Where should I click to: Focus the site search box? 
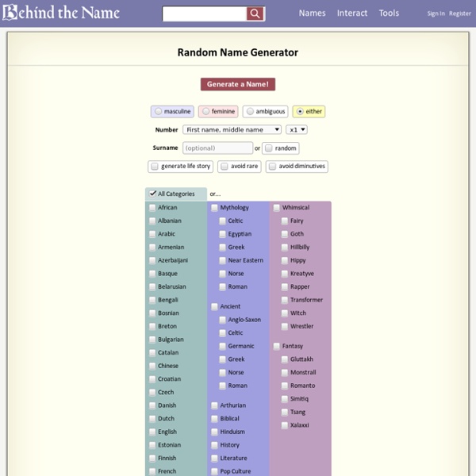click(x=204, y=13)
